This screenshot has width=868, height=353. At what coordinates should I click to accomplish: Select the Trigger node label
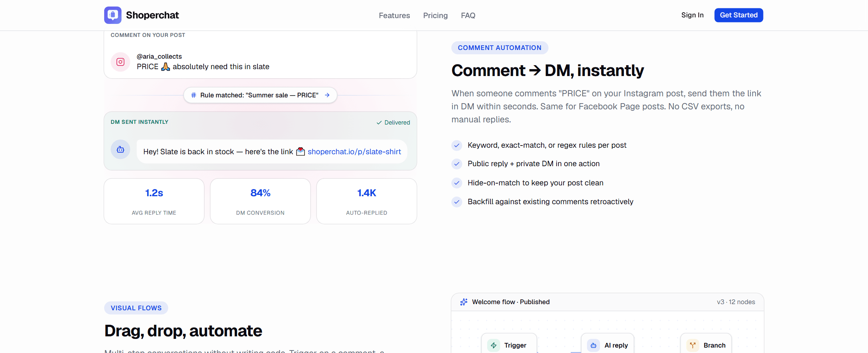(x=515, y=345)
